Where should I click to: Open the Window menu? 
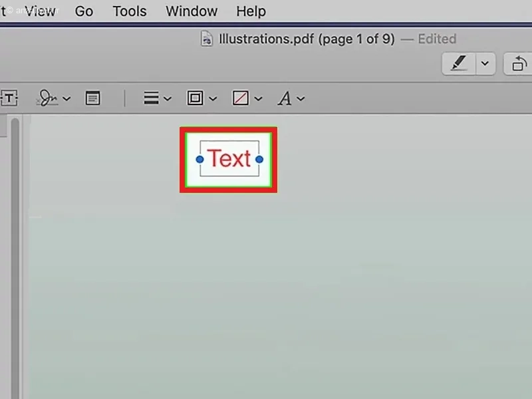(192, 11)
